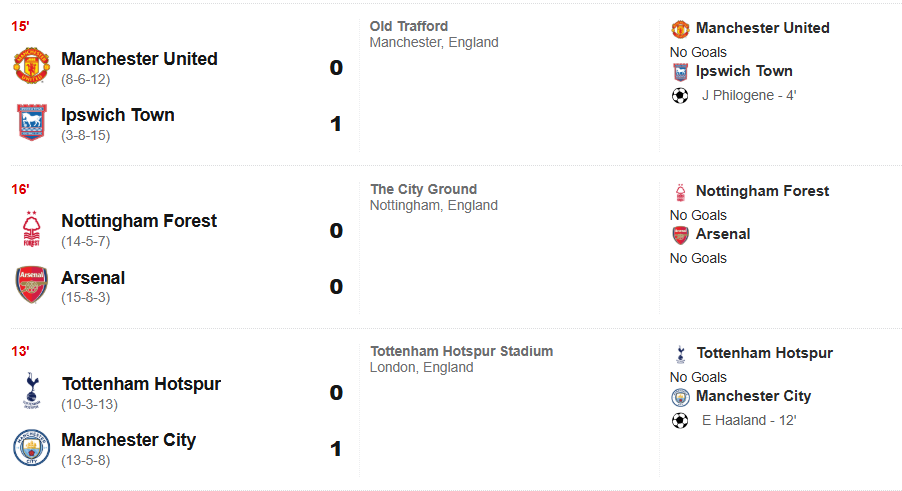This screenshot has width=902, height=491.
Task: Click the large Manchester City crest
Action: [x=31, y=447]
